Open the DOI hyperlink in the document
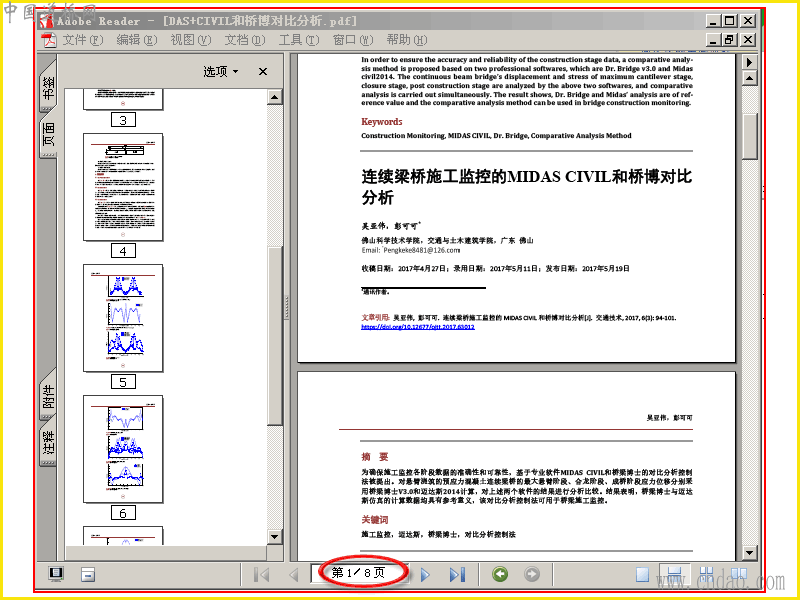Viewport: 800px width, 600px height. (417, 327)
